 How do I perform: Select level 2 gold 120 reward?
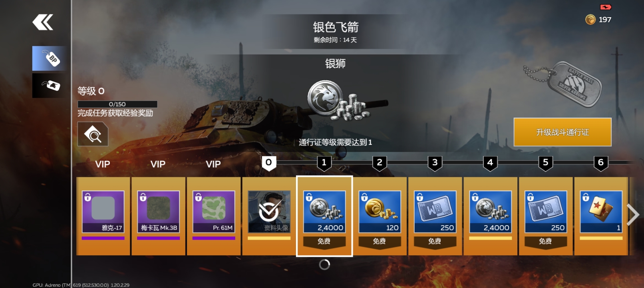pos(380,216)
